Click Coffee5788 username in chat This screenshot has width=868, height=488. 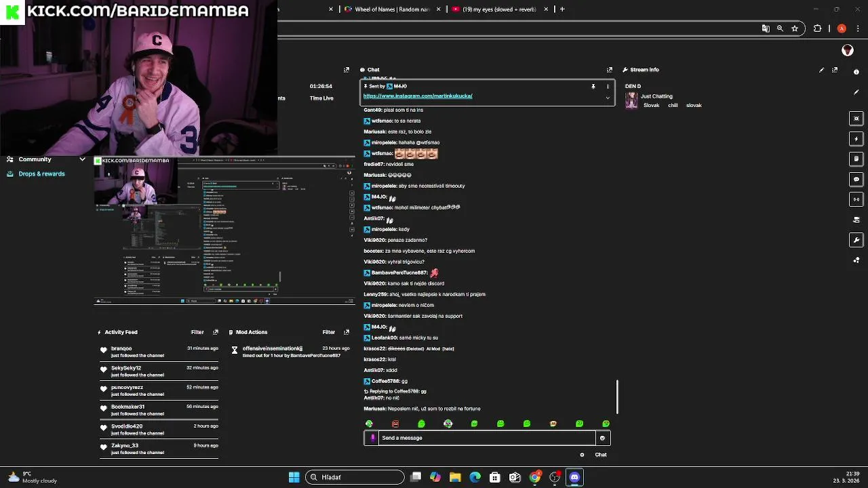[x=387, y=381]
